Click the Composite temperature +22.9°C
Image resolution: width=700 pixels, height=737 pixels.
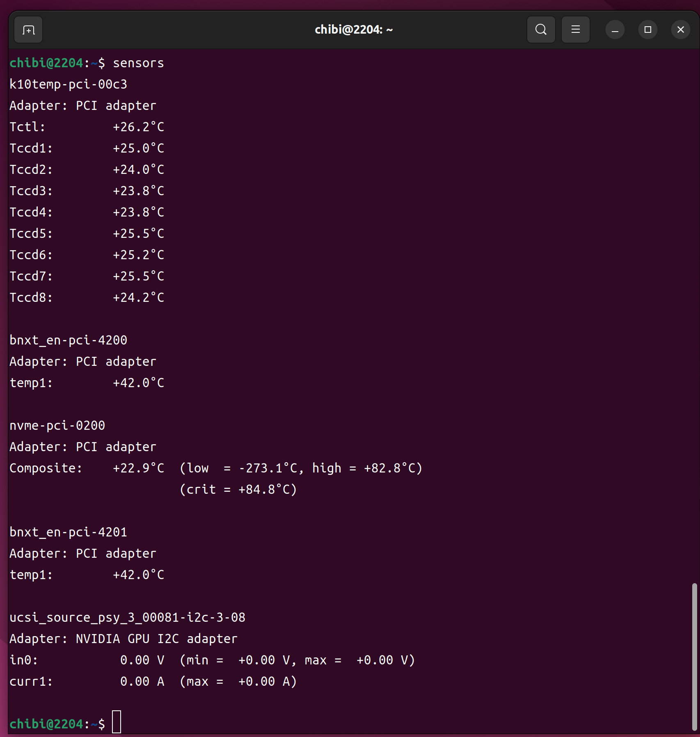(x=138, y=468)
